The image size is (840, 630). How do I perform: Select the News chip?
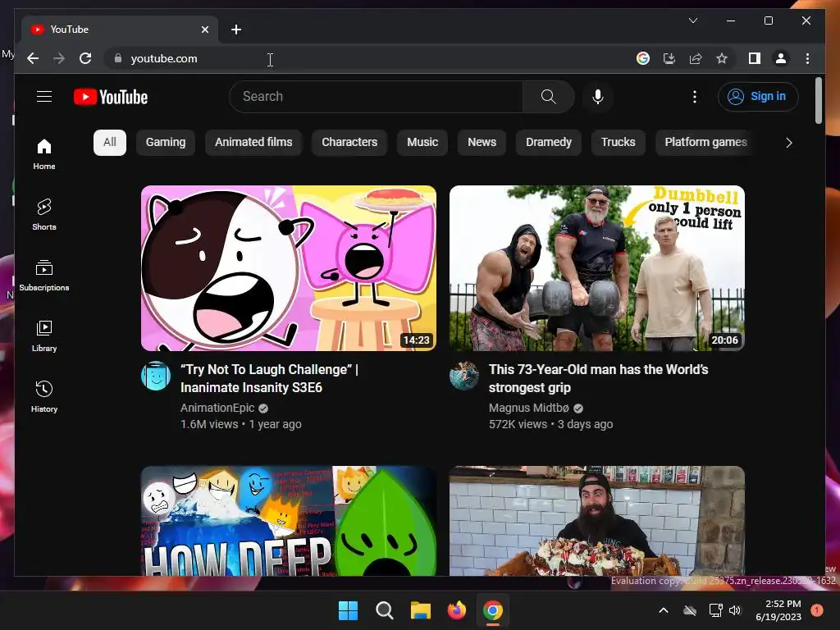(482, 142)
